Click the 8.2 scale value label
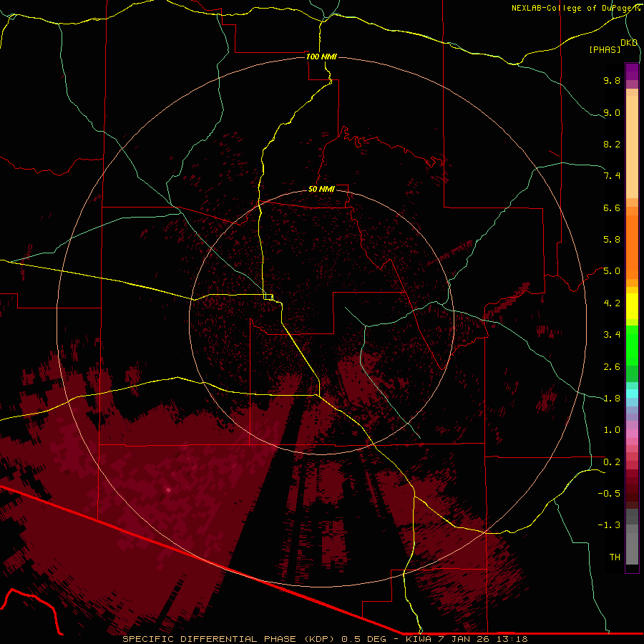 coord(612,144)
